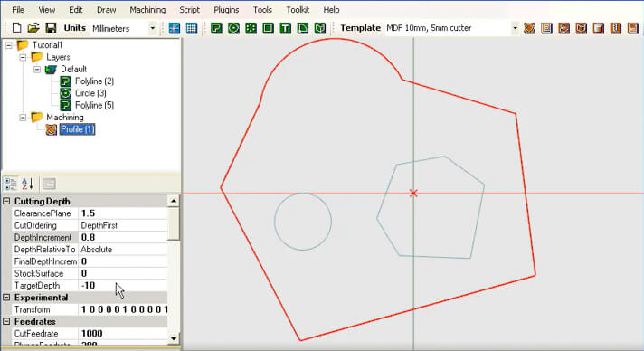Image resolution: width=644 pixels, height=351 pixels.
Task: Select Circle (3) in the tree
Action: tap(90, 93)
